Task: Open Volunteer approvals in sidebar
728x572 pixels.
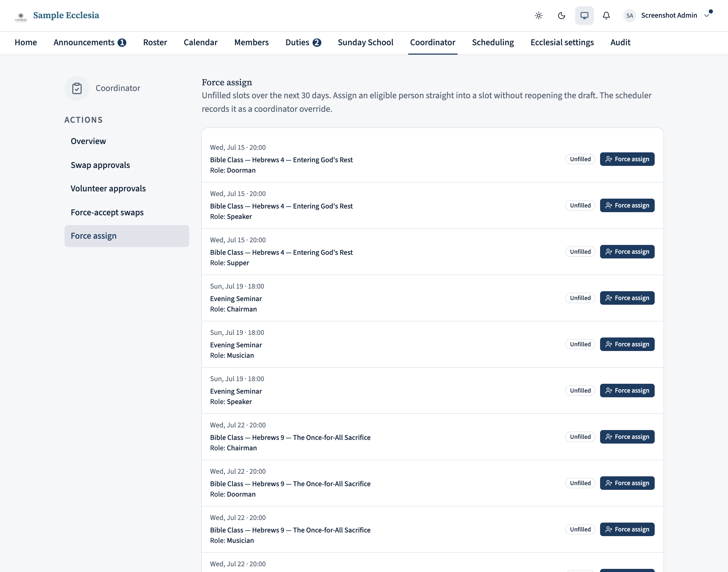Action: click(127, 188)
